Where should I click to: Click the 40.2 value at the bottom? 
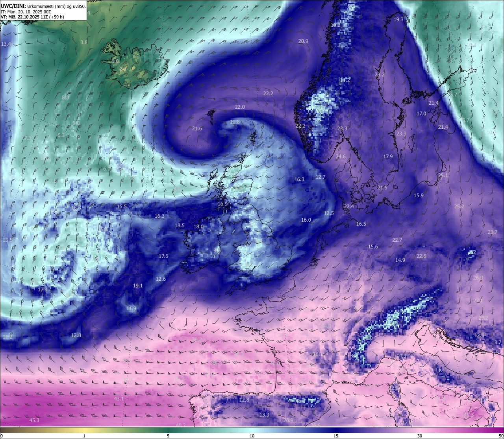point(181,425)
